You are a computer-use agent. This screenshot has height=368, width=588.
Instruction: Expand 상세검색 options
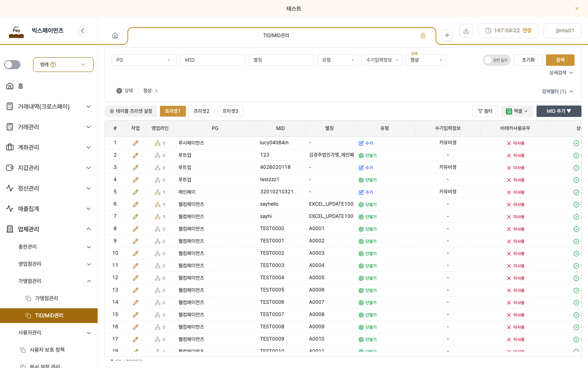tap(561, 73)
